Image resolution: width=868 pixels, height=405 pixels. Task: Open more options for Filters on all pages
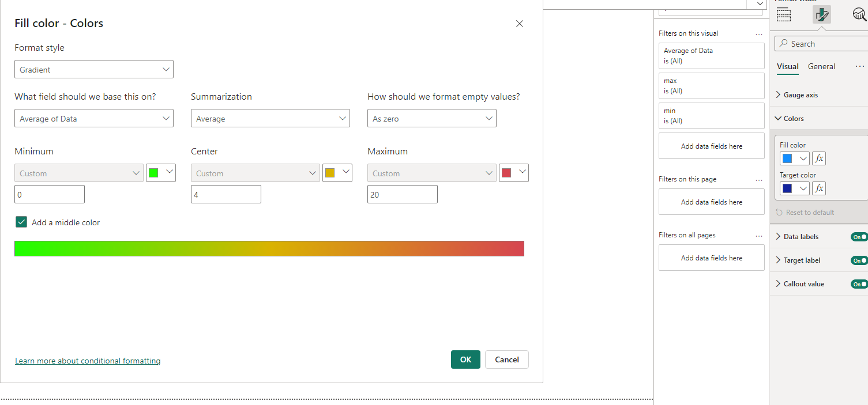coord(759,236)
